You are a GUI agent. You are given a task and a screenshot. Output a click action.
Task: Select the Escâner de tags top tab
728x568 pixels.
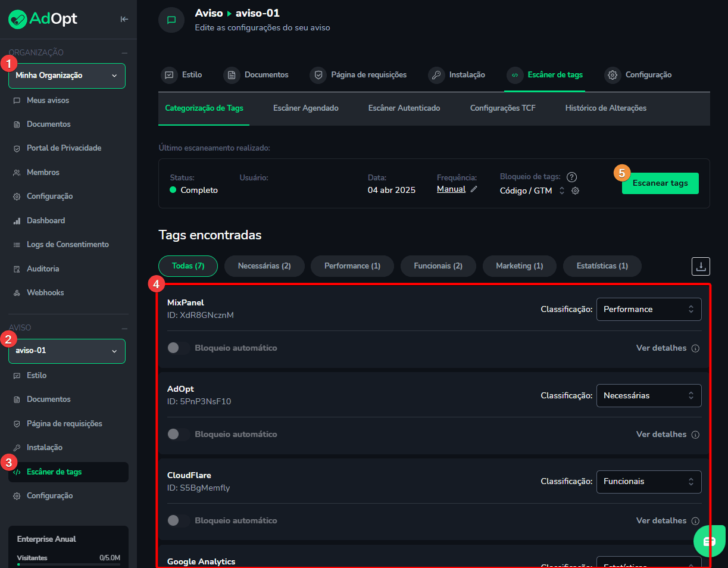click(545, 75)
